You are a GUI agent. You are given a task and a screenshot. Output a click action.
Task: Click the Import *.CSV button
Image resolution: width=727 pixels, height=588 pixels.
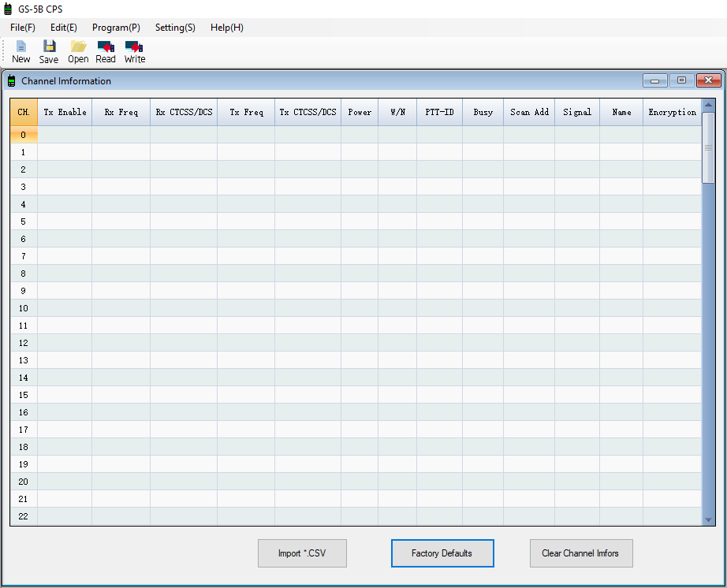tap(302, 553)
